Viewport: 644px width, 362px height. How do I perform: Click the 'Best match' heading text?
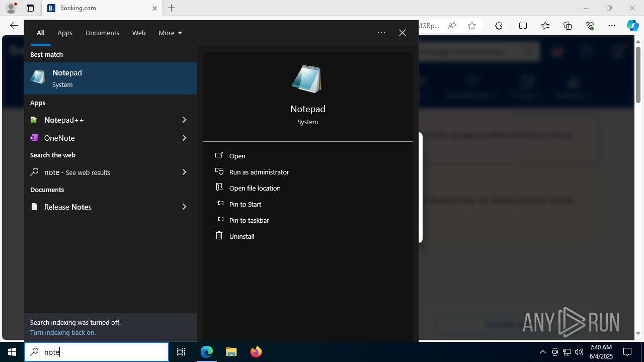tap(46, 54)
